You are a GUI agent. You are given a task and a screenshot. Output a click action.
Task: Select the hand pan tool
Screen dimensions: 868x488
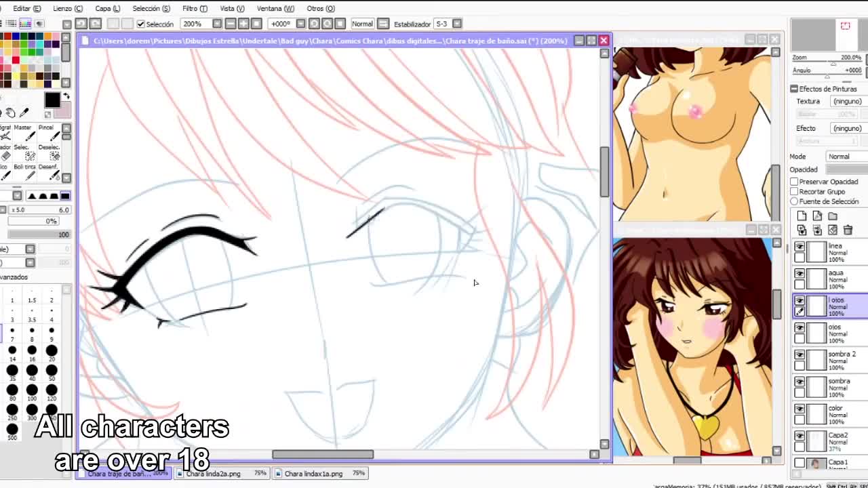(x=11, y=113)
